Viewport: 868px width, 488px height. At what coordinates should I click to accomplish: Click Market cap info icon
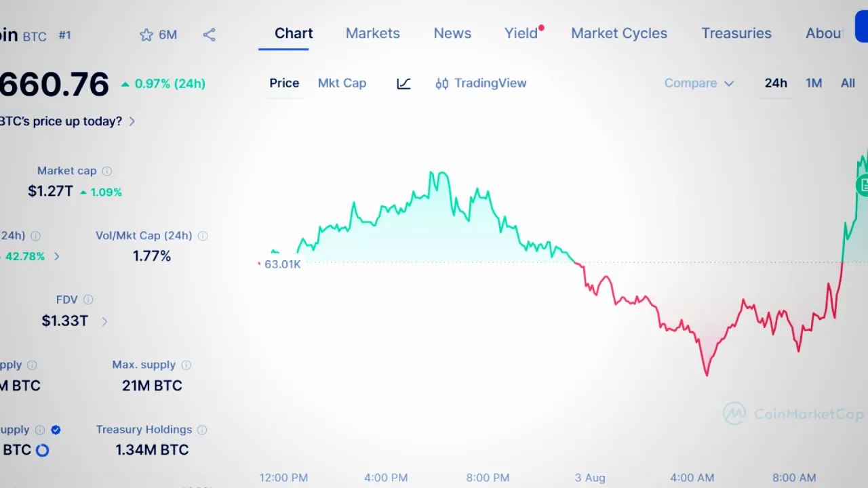(x=107, y=171)
